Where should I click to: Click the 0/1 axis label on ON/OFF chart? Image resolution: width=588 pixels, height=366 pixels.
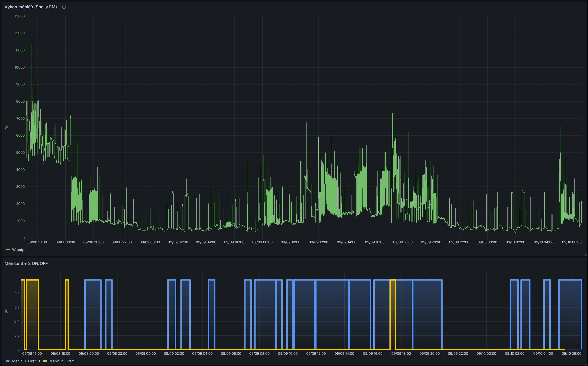pyautogui.click(x=6, y=311)
